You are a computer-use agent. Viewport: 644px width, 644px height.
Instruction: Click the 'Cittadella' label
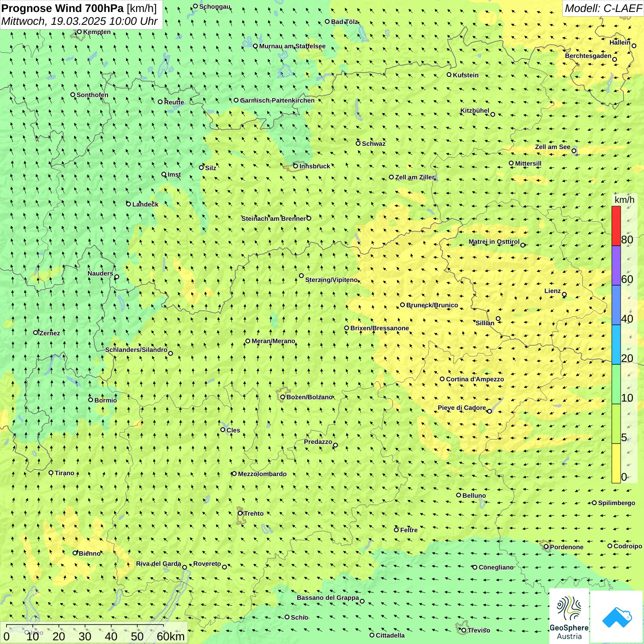coord(390,635)
